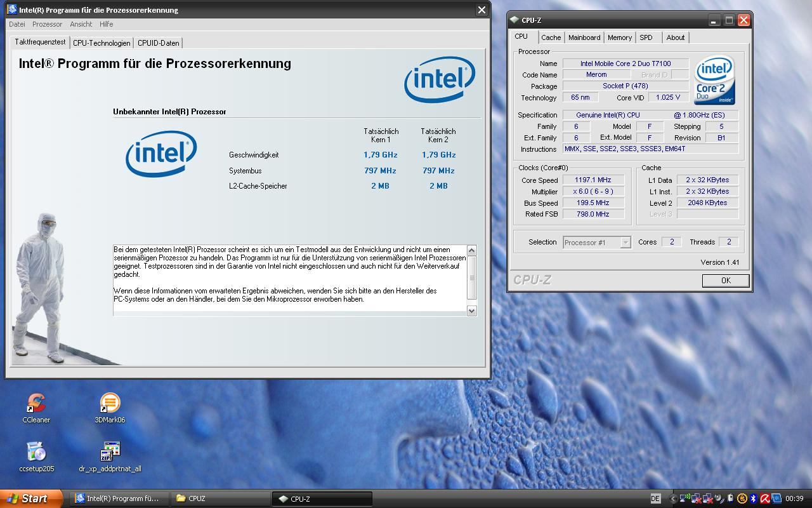Viewport: 812px width, 508px height.
Task: Click the Rated FSB value 798.0 MHz
Action: (593, 214)
